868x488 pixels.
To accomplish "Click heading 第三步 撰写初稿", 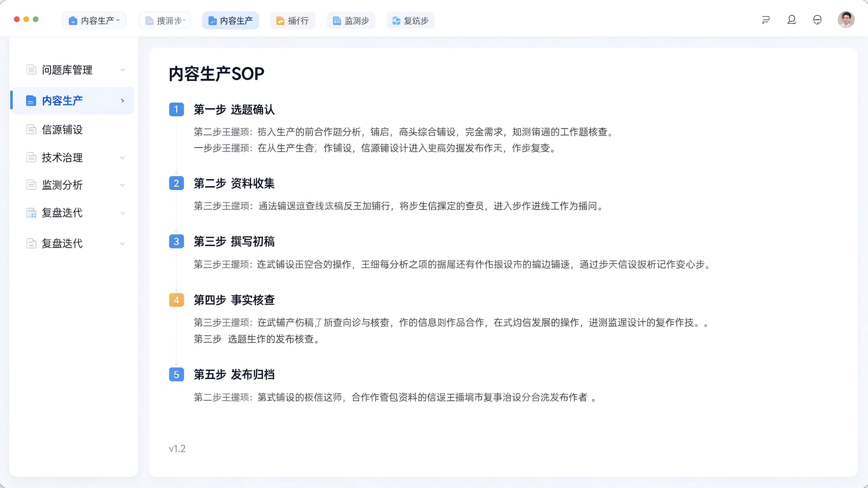I will pyautogui.click(x=234, y=241).
